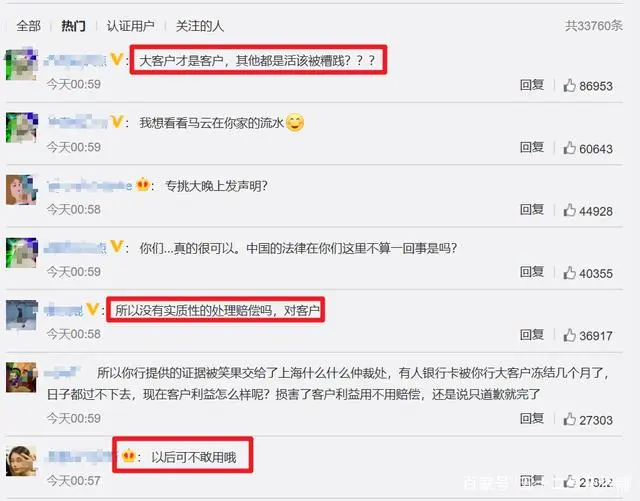The image size is (640, 501).
Task: Select the 热门 tab
Action: [x=73, y=26]
